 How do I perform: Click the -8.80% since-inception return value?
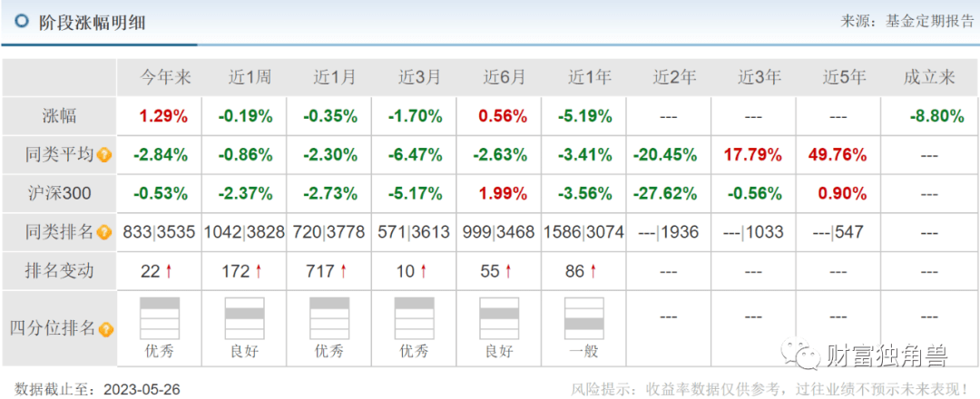click(936, 116)
